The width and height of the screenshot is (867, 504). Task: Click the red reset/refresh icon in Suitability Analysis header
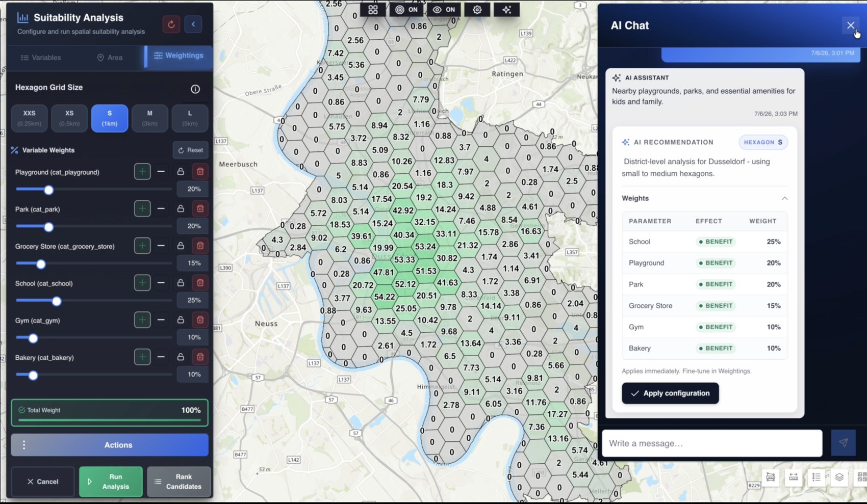[171, 24]
